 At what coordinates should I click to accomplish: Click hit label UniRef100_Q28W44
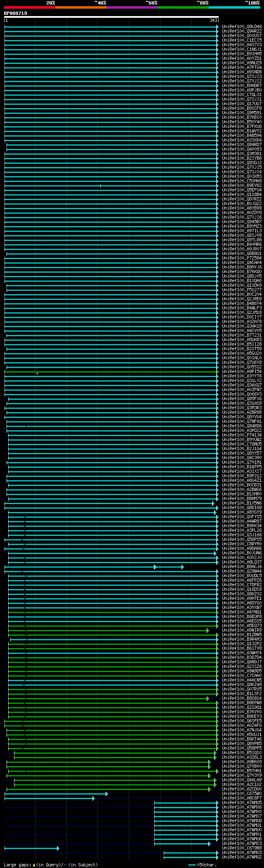pyautogui.click(x=242, y=571)
